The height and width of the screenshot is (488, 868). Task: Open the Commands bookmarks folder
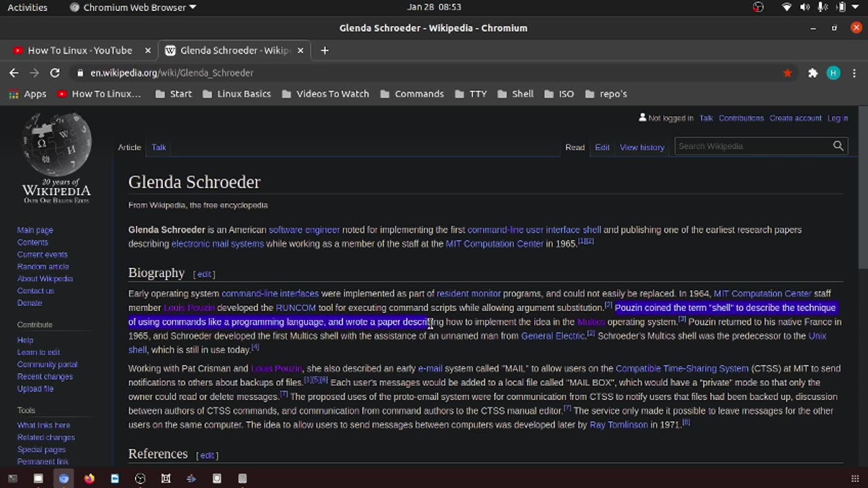click(412, 94)
